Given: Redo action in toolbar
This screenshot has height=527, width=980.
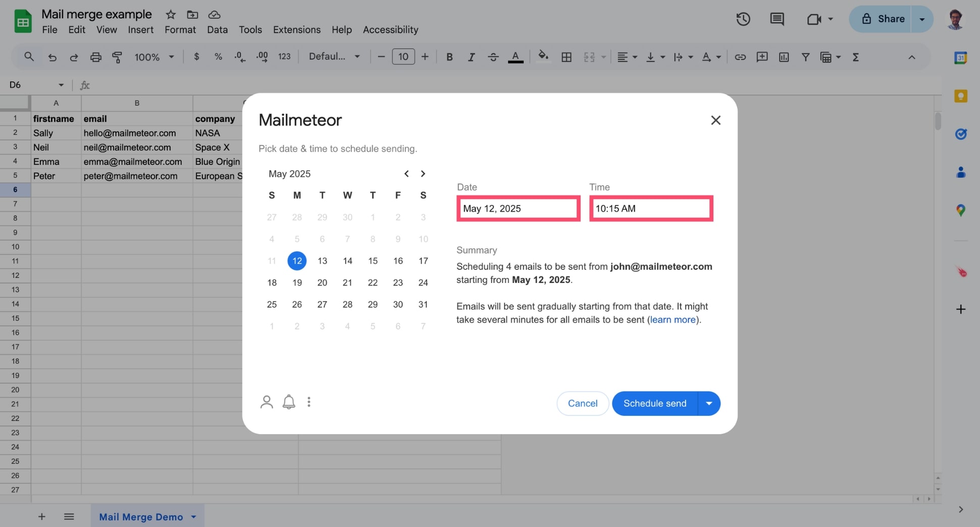Looking at the screenshot, I should tap(74, 57).
